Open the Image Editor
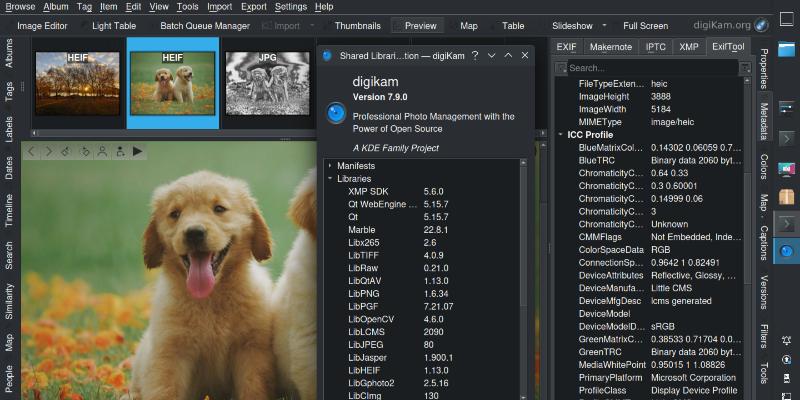Screen dimensions: 800x400 35,25
